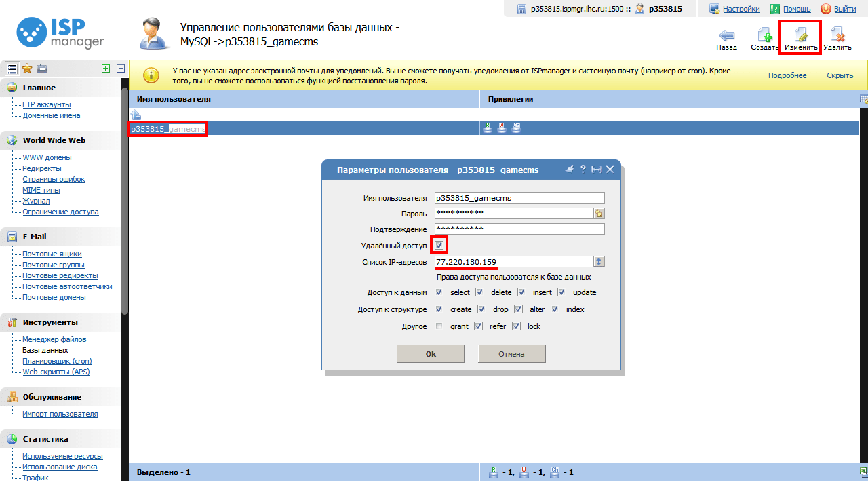
Task: Click the Имя пользователя input field
Action: [x=519, y=198]
